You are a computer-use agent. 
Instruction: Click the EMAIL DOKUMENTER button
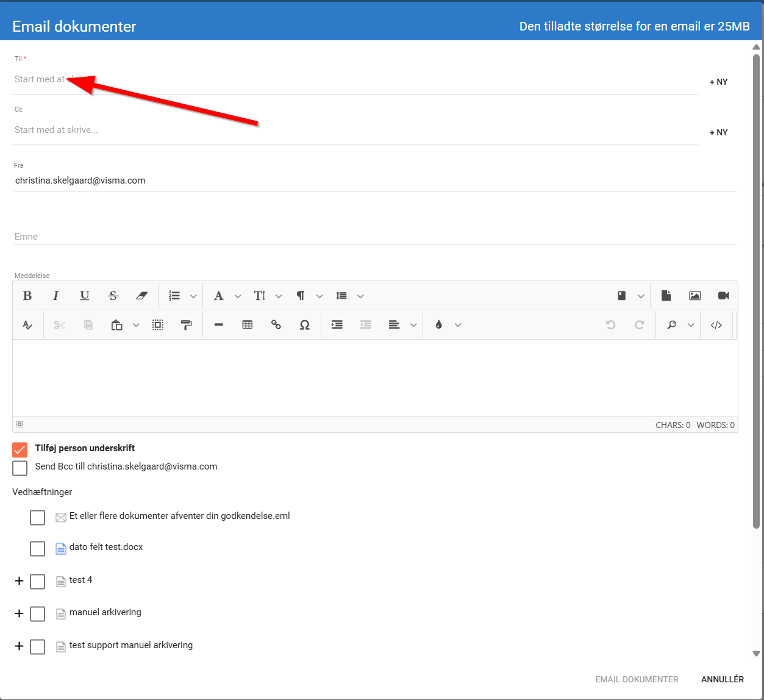(637, 679)
